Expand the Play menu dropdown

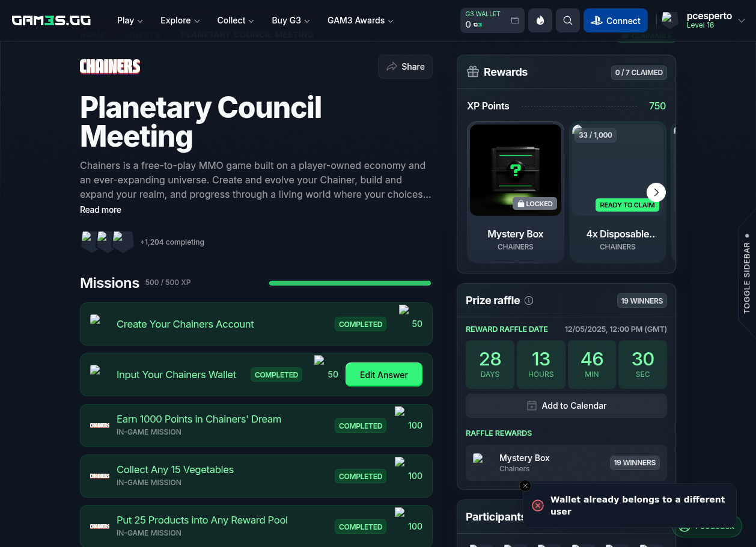(130, 20)
